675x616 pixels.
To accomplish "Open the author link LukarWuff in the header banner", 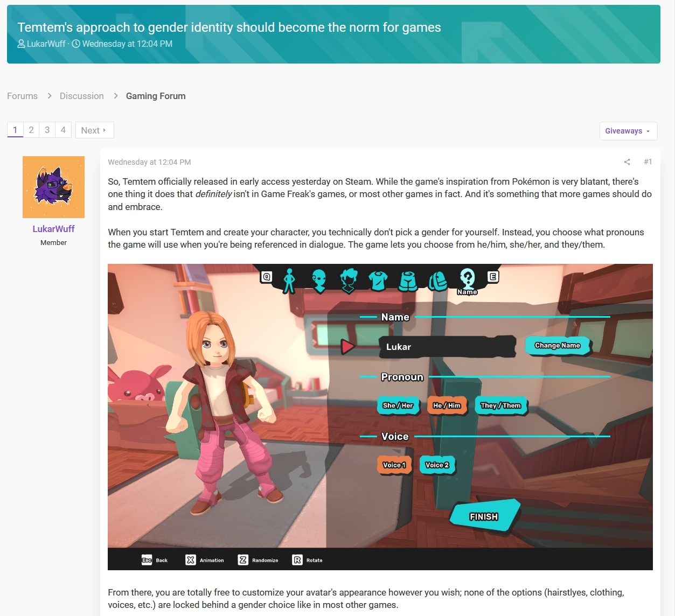I will coord(46,44).
